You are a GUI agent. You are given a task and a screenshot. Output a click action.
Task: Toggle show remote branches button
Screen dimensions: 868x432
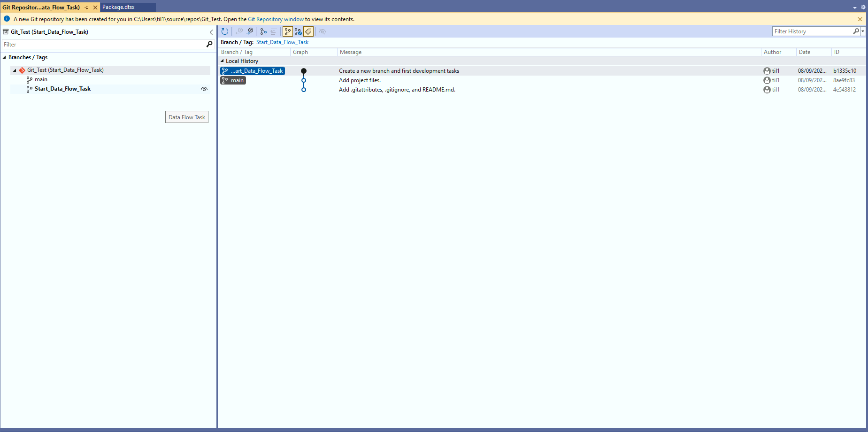[298, 31]
